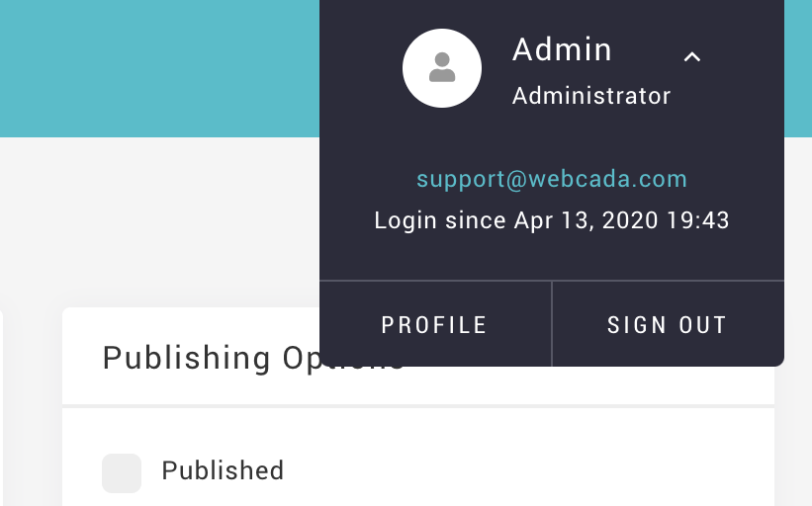Sign out of the admin account
The image size is (812, 506).
pyautogui.click(x=668, y=324)
